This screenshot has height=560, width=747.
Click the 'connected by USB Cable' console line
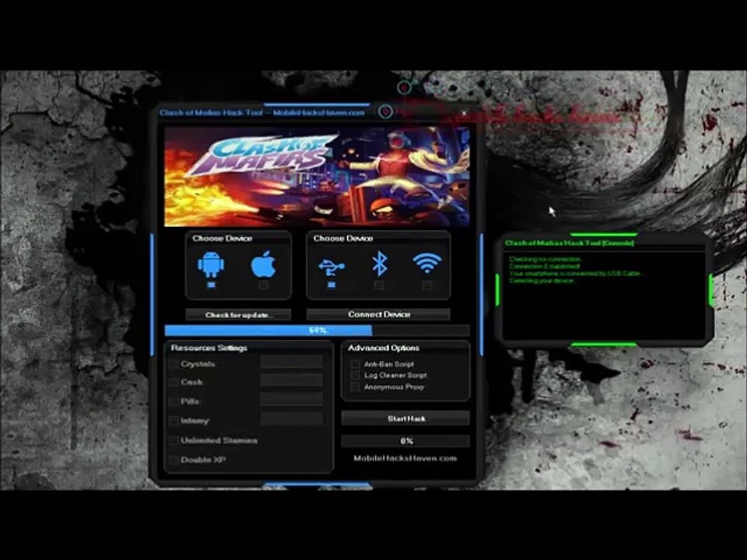[577, 273]
